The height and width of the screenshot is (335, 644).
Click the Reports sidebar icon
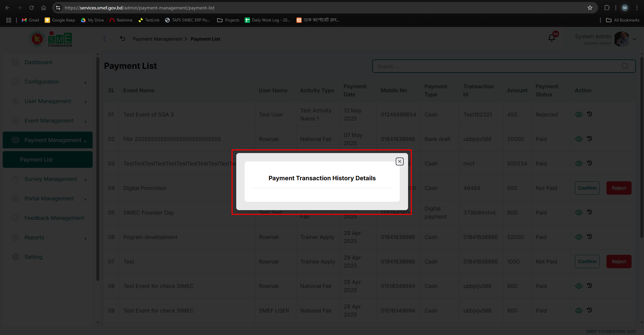15,237
